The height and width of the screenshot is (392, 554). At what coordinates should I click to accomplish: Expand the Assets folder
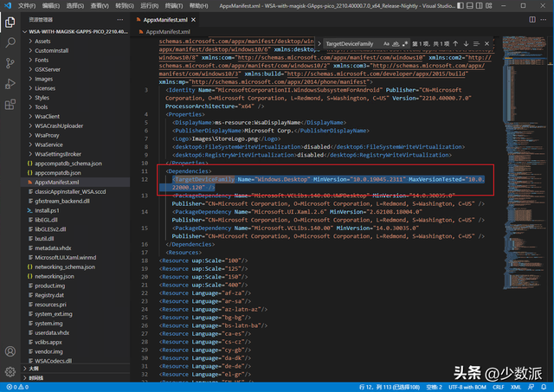click(x=43, y=41)
